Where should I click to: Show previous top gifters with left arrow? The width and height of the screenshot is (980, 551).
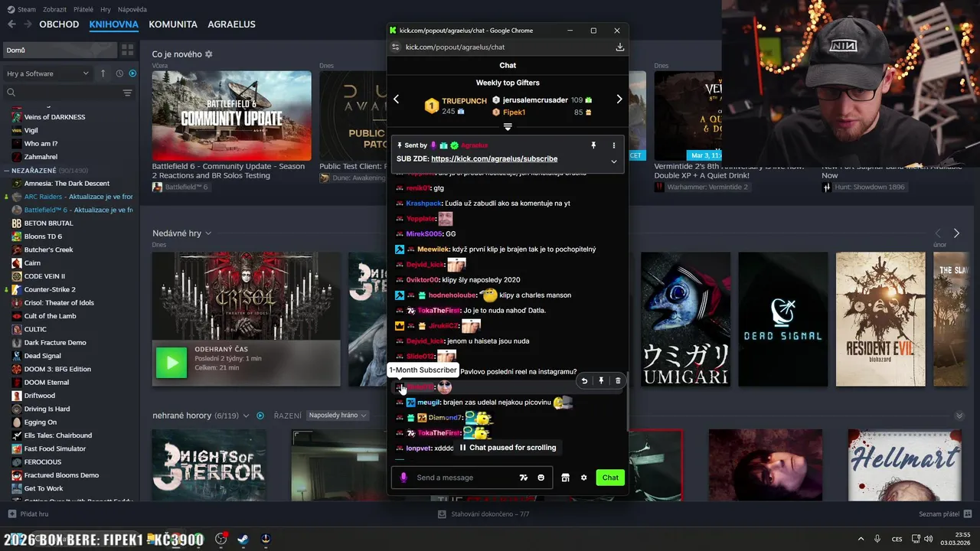tap(396, 99)
